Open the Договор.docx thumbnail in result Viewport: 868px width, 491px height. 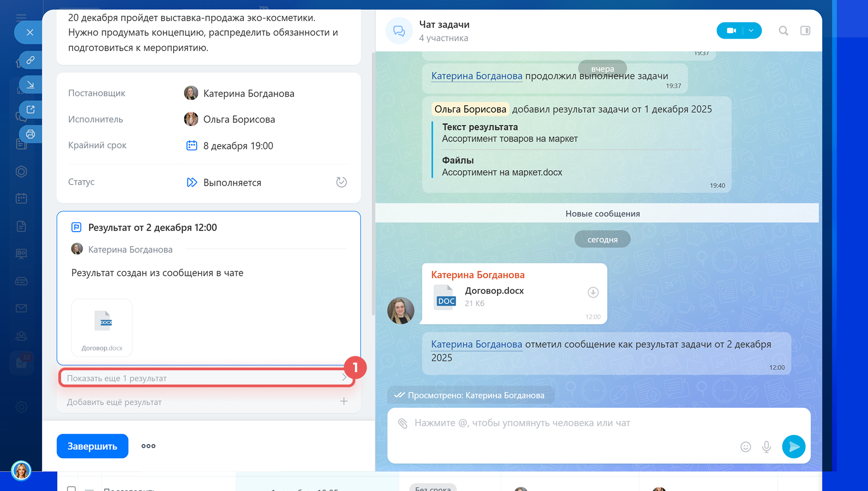[102, 327]
